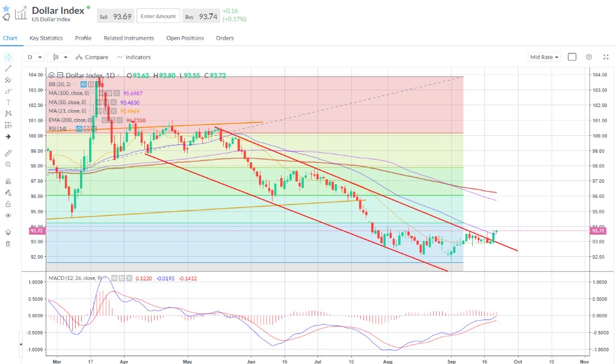Focus the Enter Amount field
616x364 pixels.
tap(158, 16)
